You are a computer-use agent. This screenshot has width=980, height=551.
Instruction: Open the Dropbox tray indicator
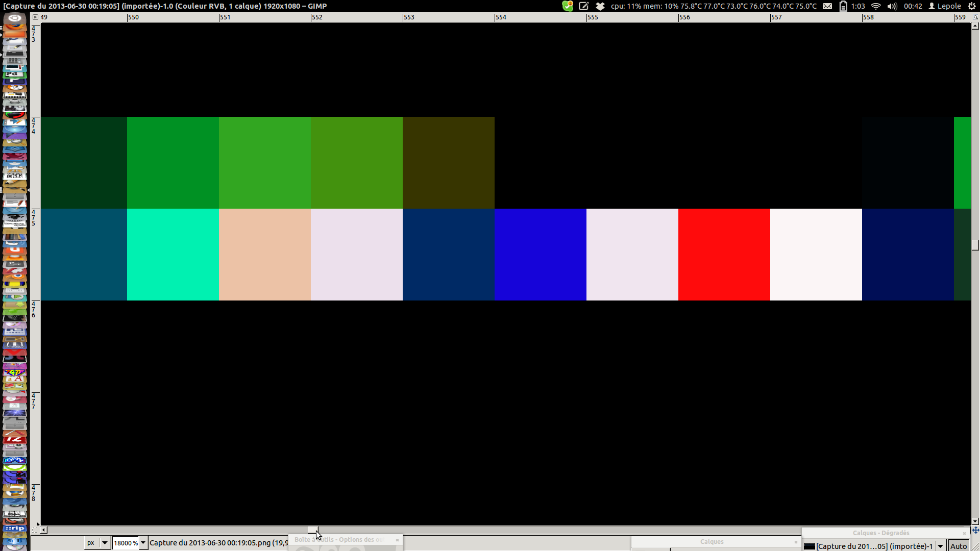(600, 6)
